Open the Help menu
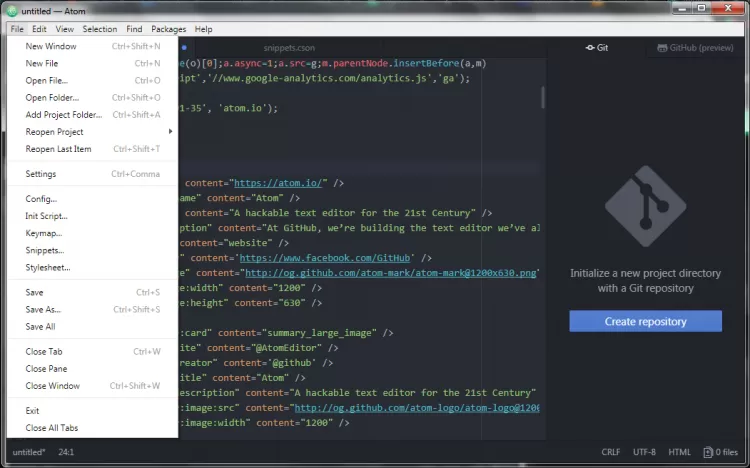Image resolution: width=750 pixels, height=468 pixels. tap(203, 29)
